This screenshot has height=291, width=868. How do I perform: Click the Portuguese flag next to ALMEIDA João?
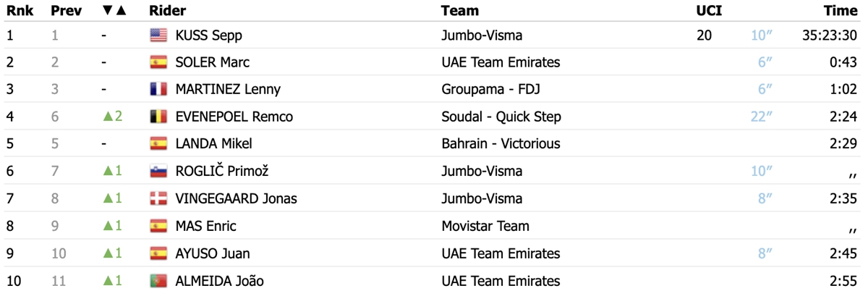158,280
